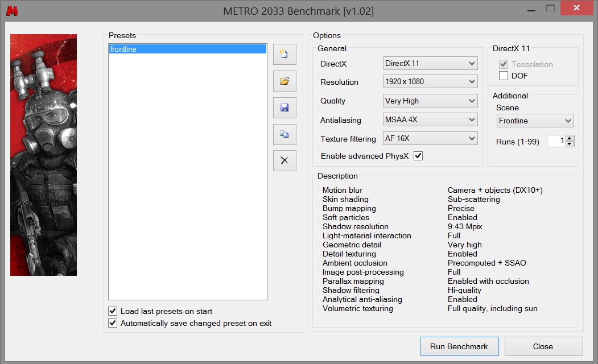Click the soldier artwork banner image

tap(43, 155)
